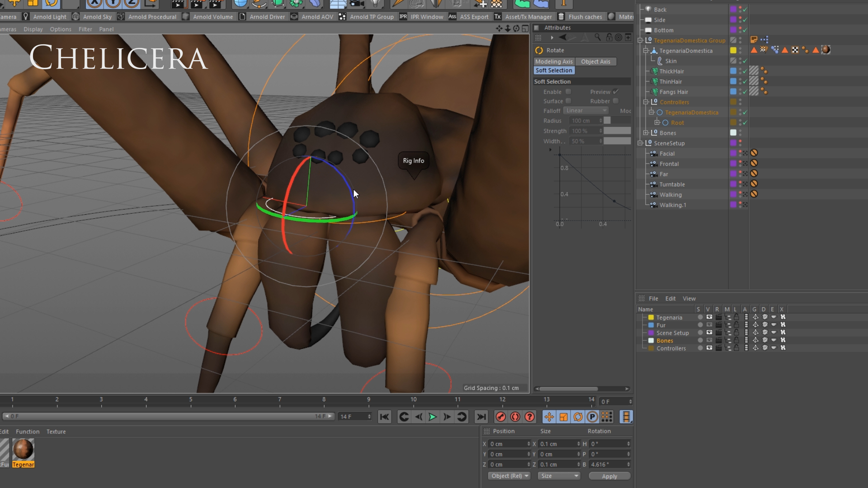The image size is (868, 488).
Task: Toggle the lock icon on the Controllers layer
Action: (736, 348)
